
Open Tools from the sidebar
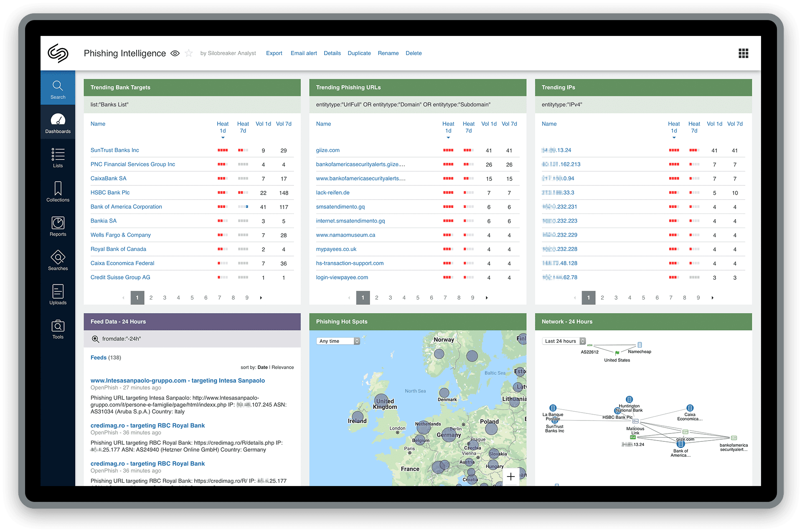pos(58,329)
